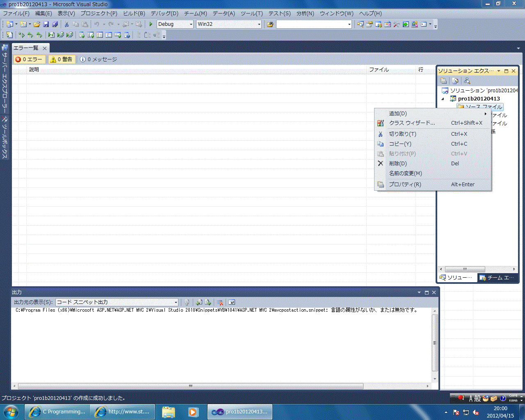525x420 pixels.
Task: Open the ツールボックス side tab
Action: tap(5, 137)
